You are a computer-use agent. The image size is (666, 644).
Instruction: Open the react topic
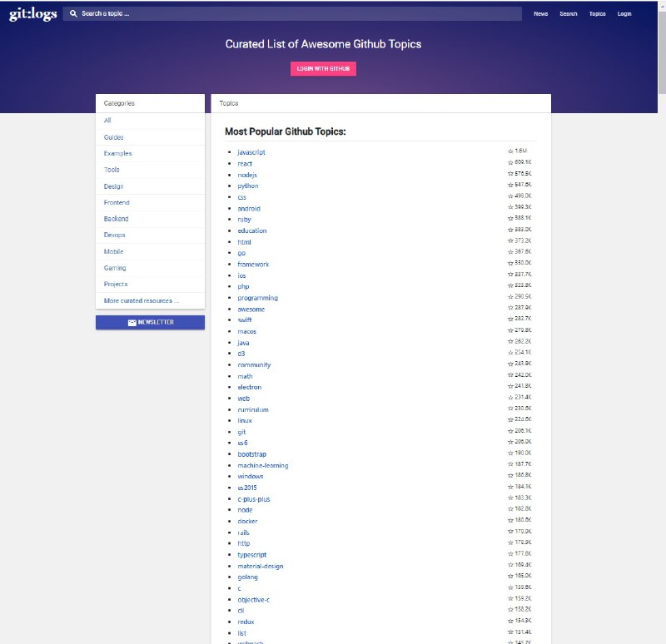[245, 163]
